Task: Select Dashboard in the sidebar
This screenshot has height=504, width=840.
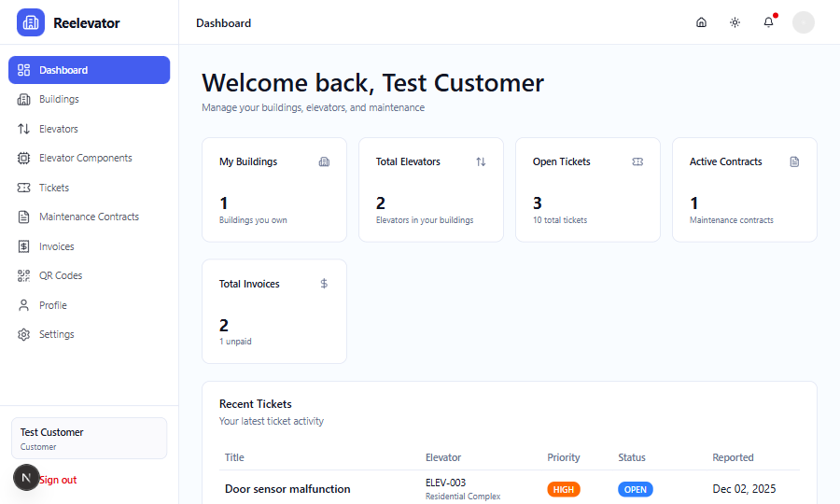Action: coord(89,70)
